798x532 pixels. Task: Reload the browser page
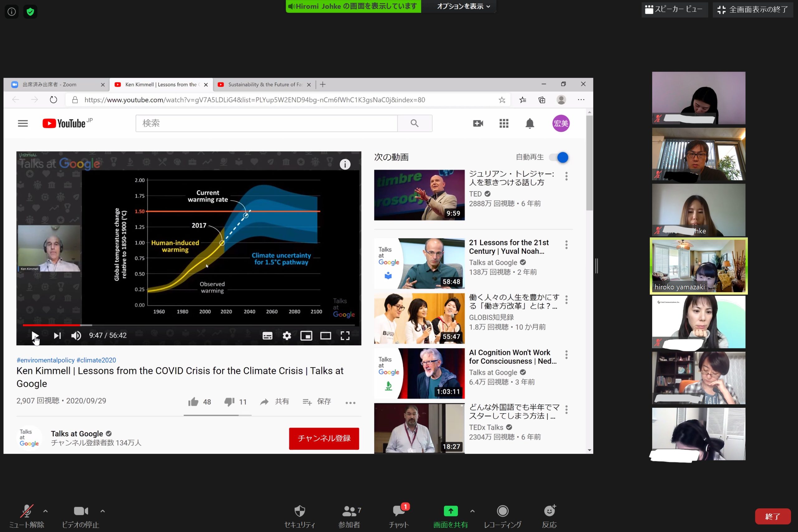point(53,100)
